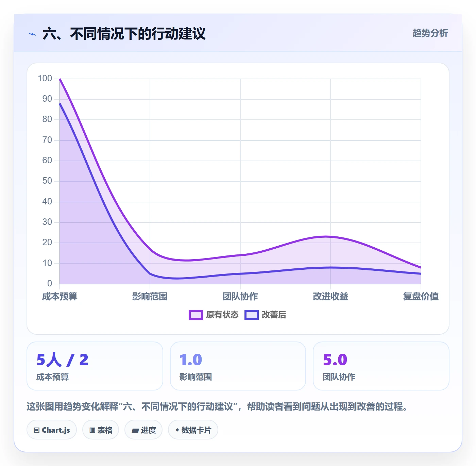Click the 改善后 legend label
Screen dimensions: 476x466
tap(274, 315)
